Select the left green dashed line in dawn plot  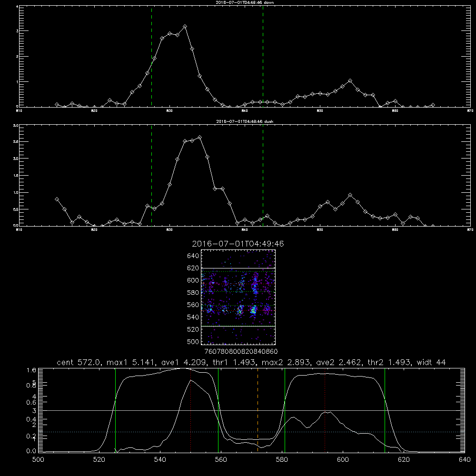pos(151,56)
